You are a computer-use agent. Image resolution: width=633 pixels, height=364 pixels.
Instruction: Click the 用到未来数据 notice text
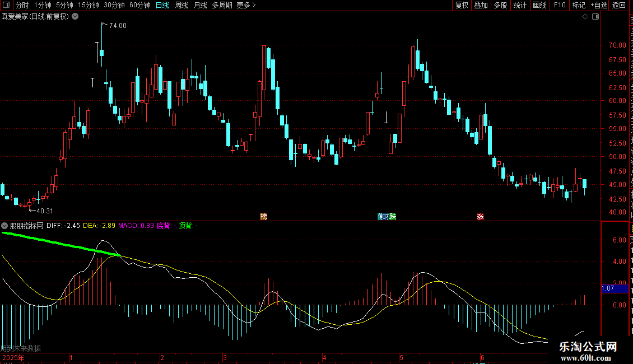pos(21,348)
